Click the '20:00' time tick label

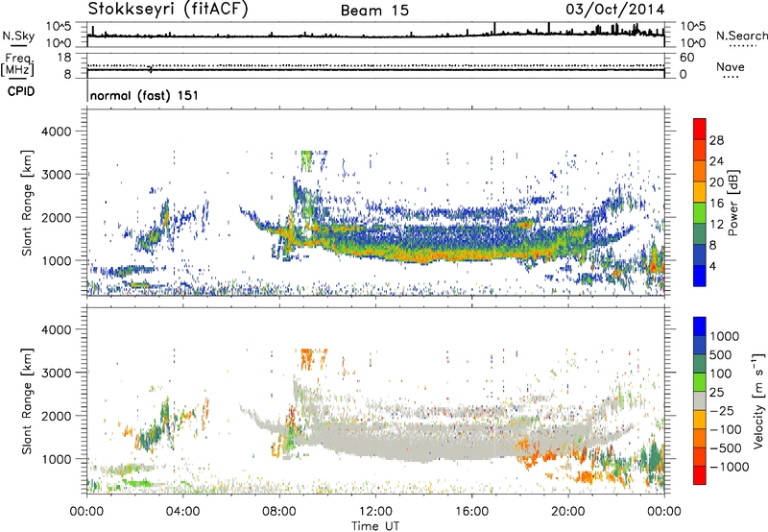tap(568, 512)
